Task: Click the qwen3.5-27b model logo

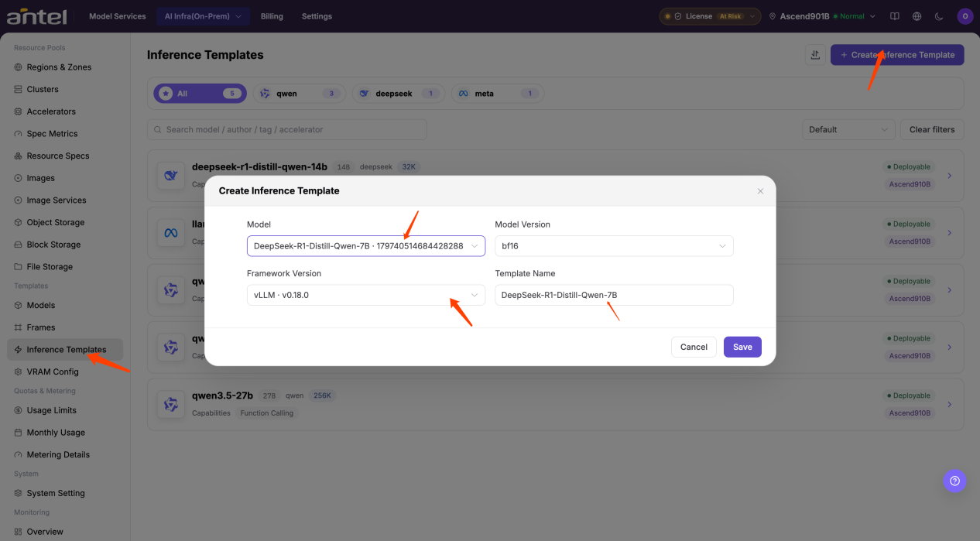Action: click(x=171, y=404)
